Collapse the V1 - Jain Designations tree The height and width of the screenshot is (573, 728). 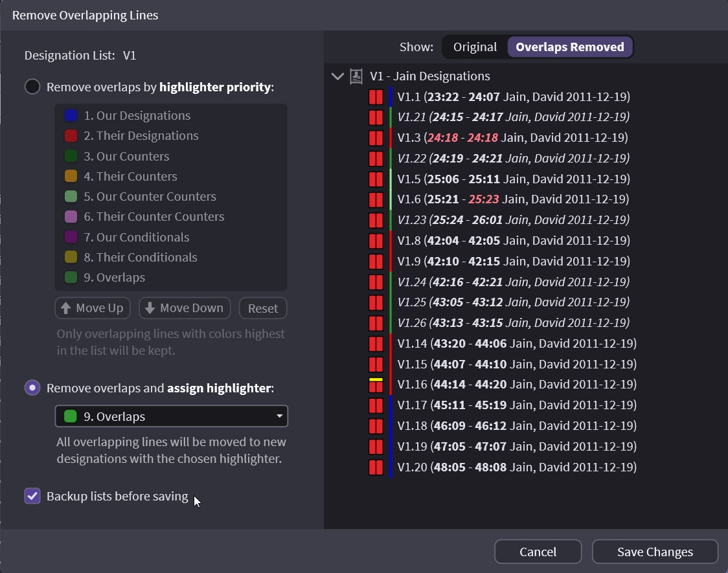[x=337, y=76]
